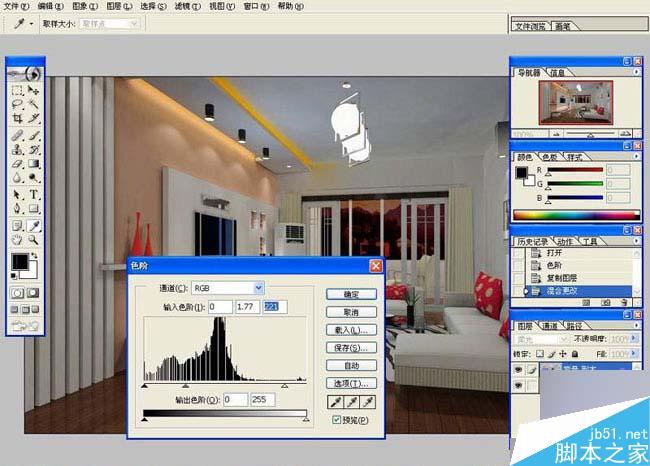Select the Rectangular Marquee tool
This screenshot has width=650, height=466.
17,90
